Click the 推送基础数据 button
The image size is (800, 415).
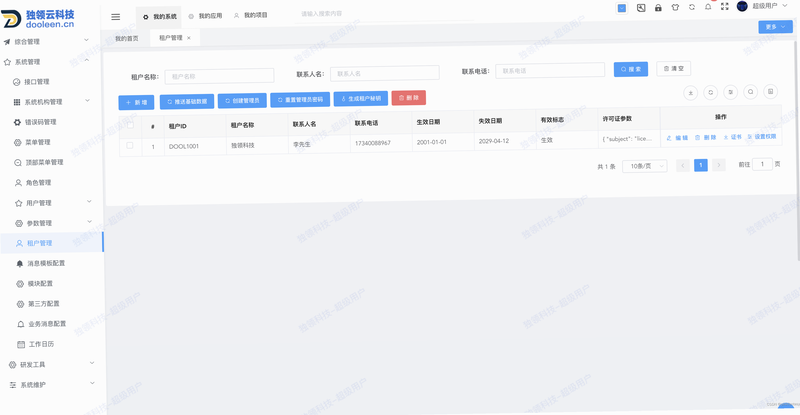click(x=187, y=101)
